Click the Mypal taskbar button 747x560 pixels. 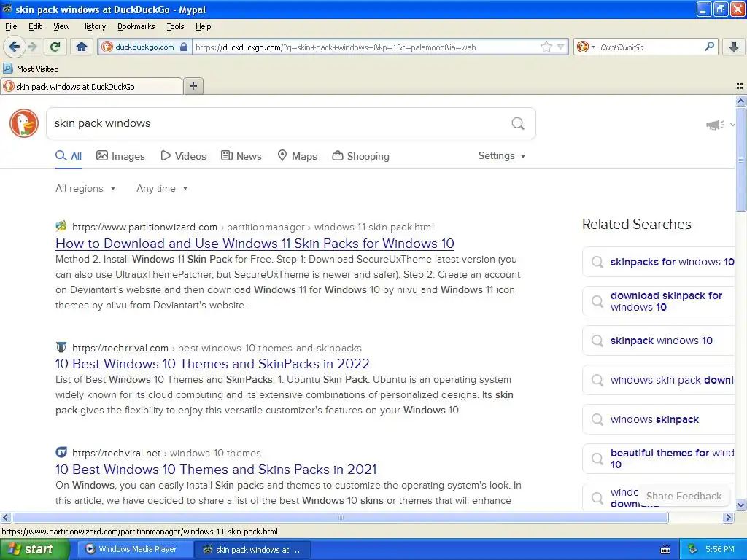[253, 549]
